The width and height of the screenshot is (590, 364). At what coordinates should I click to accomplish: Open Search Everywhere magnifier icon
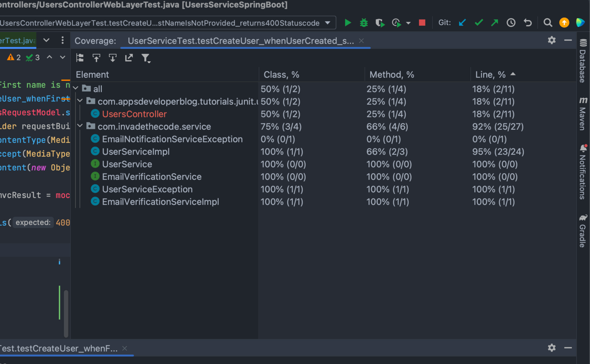coord(548,23)
